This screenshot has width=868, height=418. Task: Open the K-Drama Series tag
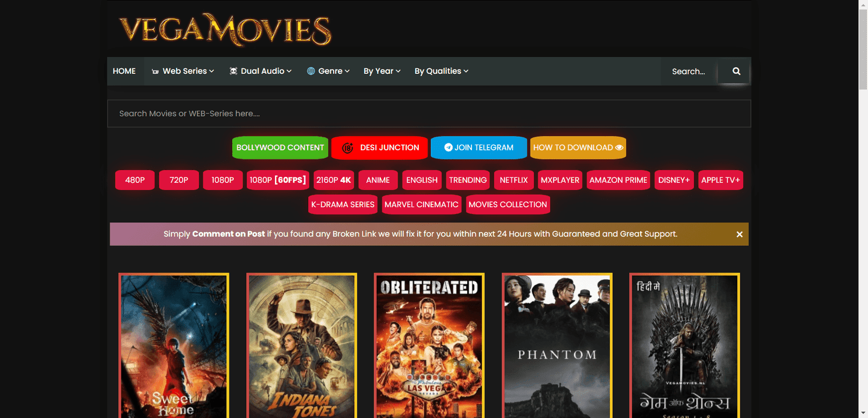(x=343, y=205)
